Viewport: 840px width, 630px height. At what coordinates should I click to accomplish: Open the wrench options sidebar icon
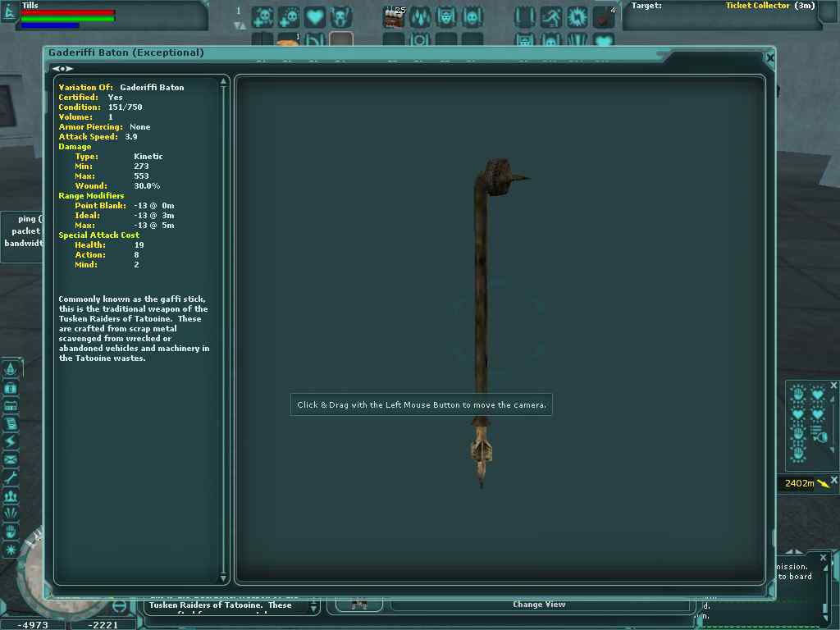11,477
